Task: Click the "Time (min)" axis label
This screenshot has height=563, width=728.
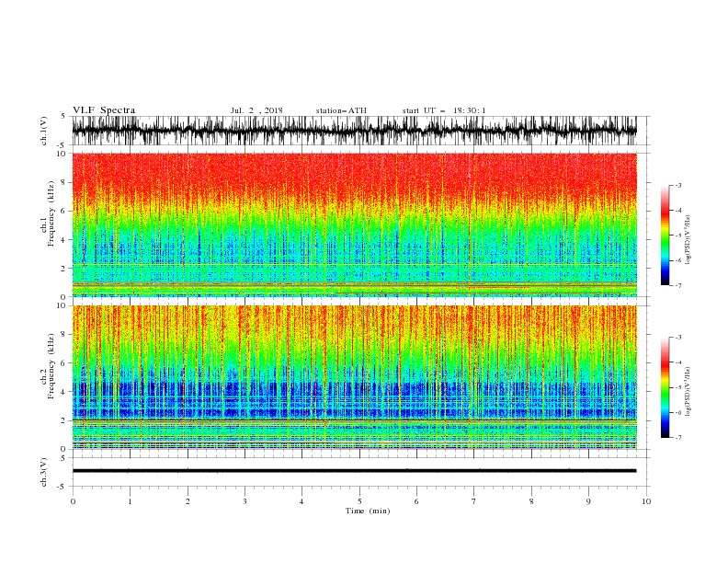Action: pyautogui.click(x=368, y=511)
